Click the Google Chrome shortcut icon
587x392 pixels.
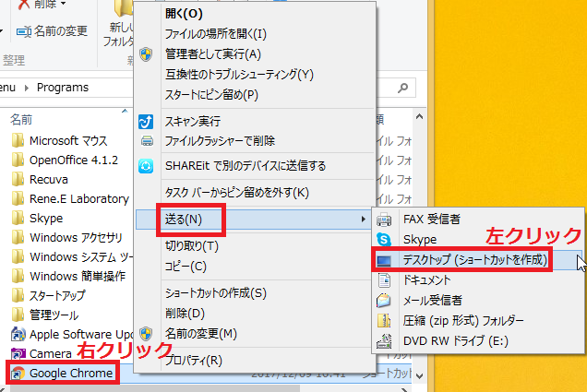tap(18, 374)
